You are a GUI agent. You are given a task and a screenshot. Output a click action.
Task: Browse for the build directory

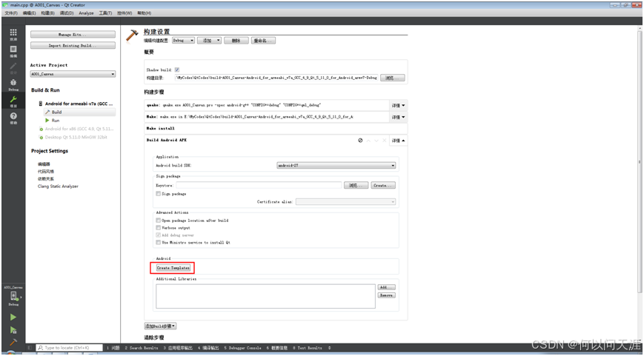pyautogui.click(x=393, y=78)
